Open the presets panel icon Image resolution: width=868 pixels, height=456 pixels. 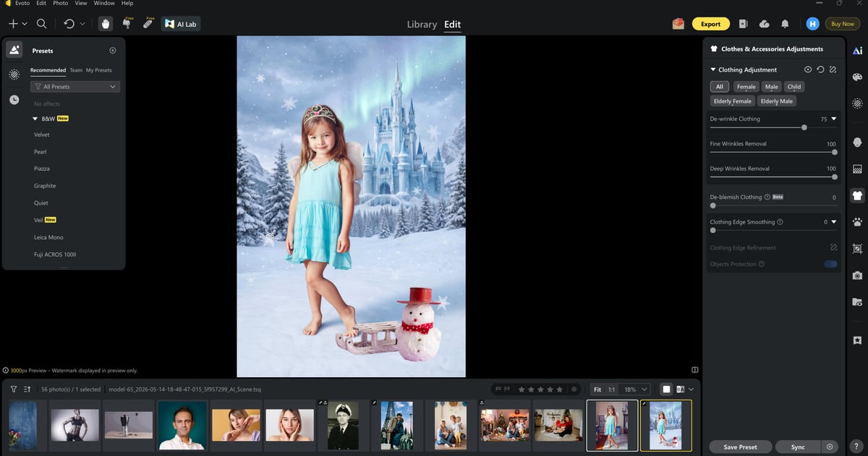tap(14, 50)
